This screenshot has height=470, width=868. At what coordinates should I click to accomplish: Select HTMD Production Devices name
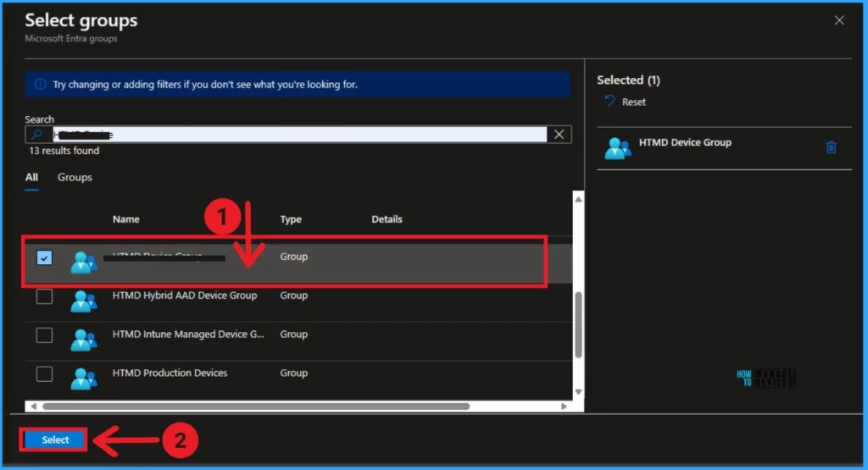(170, 373)
